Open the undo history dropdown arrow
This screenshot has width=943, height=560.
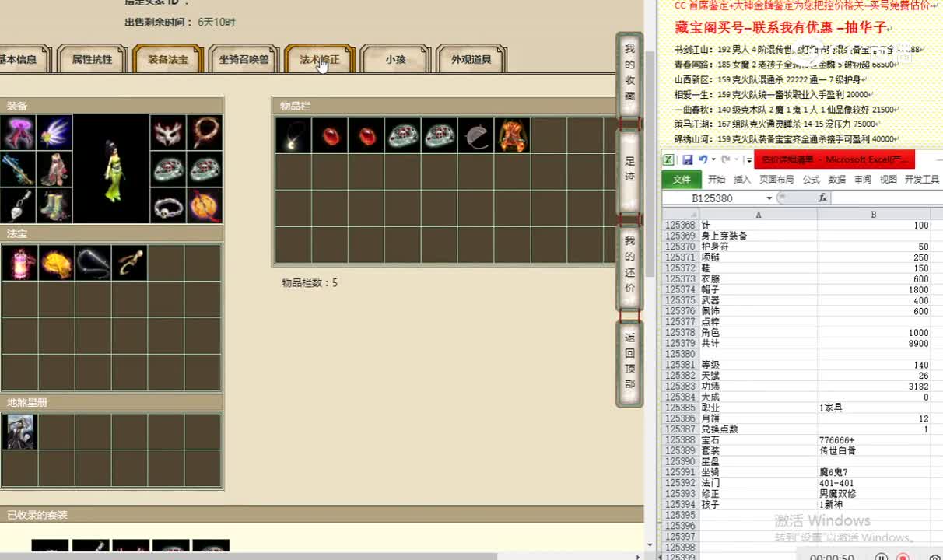point(713,159)
